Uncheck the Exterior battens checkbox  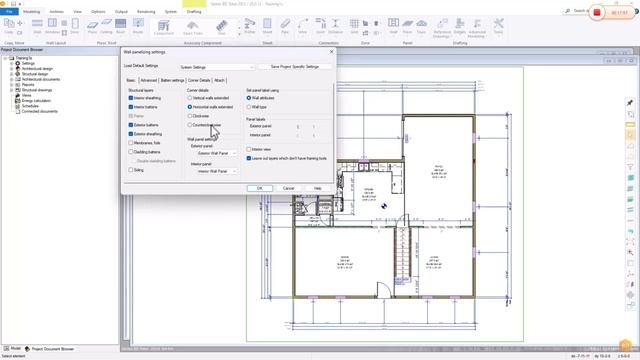click(131, 125)
